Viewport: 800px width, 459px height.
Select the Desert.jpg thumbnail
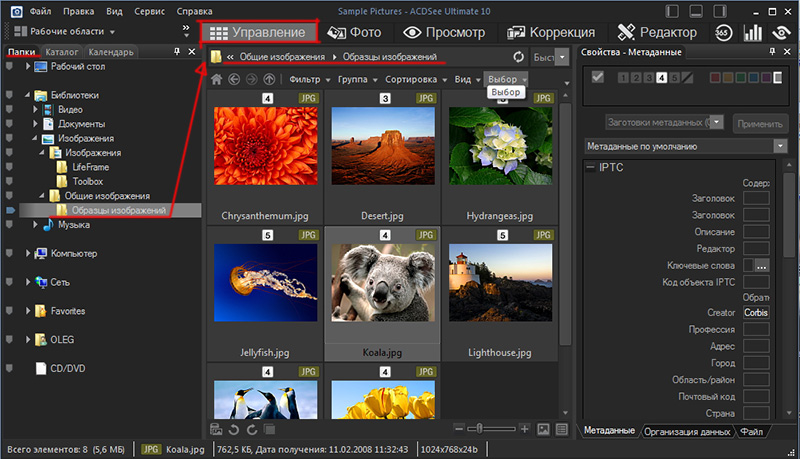pos(383,146)
